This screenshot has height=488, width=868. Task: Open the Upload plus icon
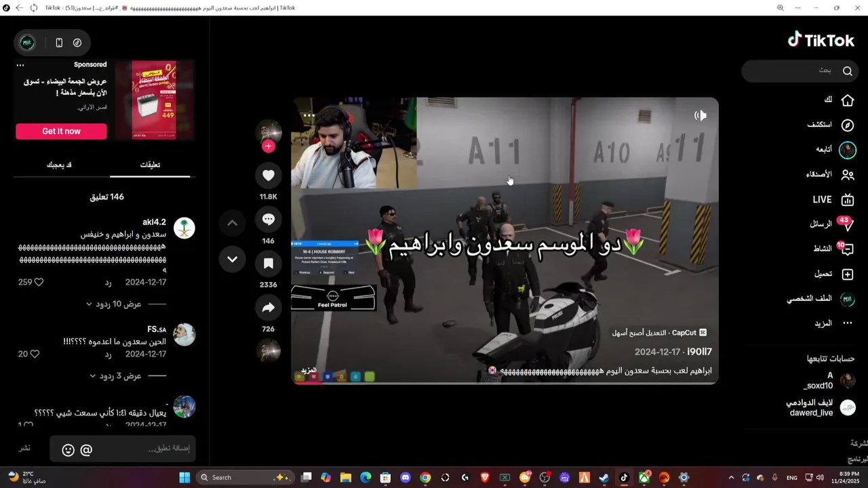(848, 274)
